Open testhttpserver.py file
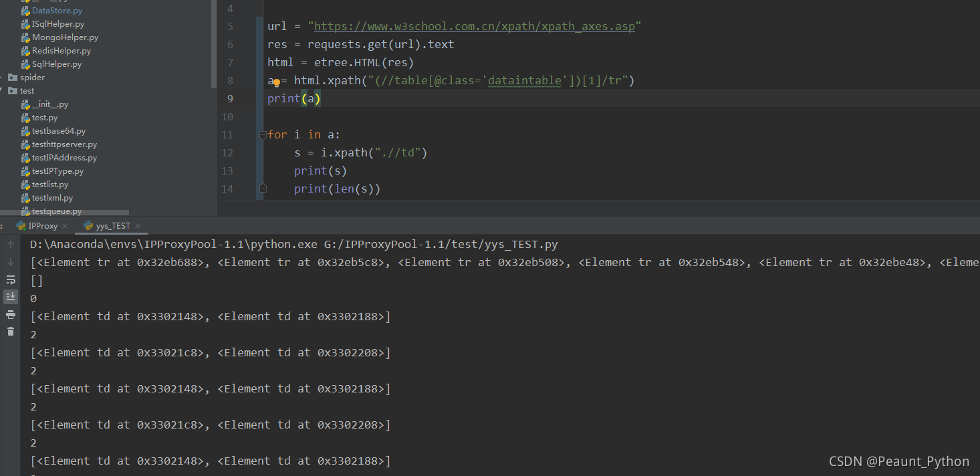Image resolution: width=980 pixels, height=476 pixels. 64,144
